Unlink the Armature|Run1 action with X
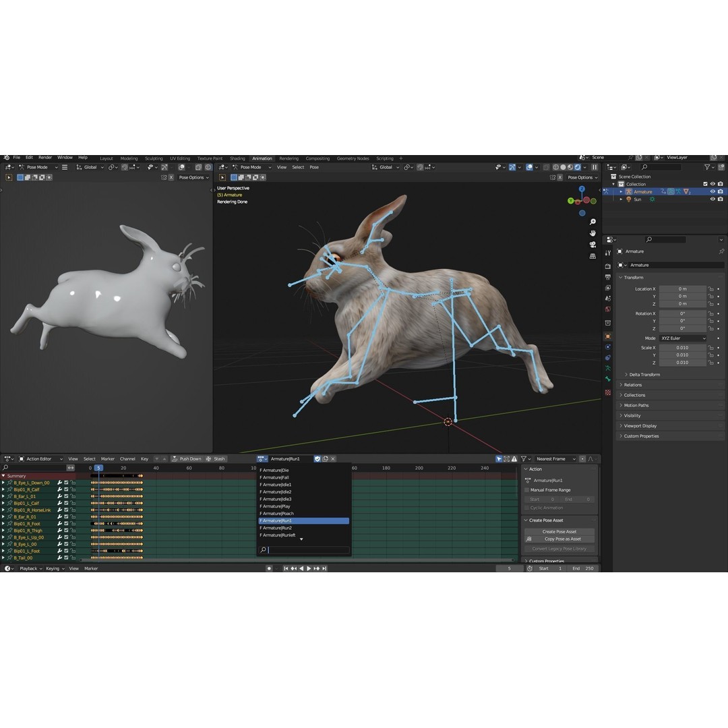Screen dimensions: 728x728 [333, 459]
